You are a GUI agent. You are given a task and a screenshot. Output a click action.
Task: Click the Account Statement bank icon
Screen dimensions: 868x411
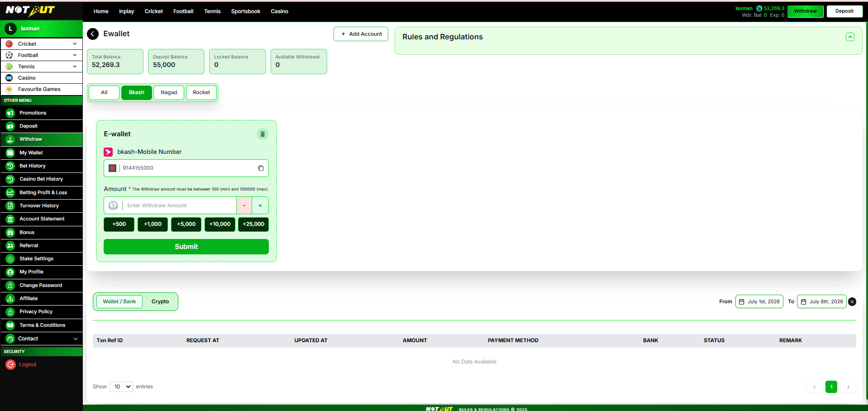pos(10,219)
